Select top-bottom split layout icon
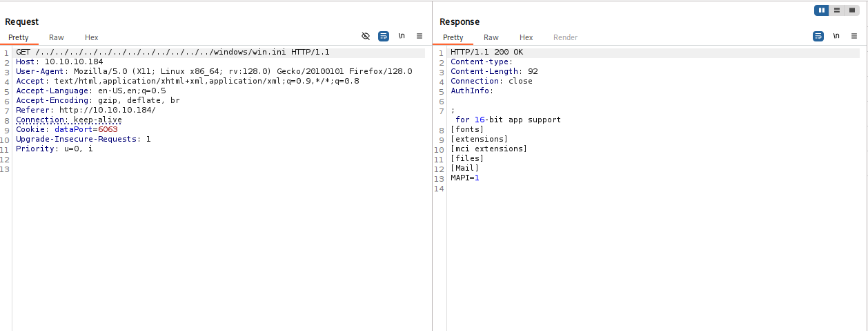This screenshot has height=331, width=868. (837, 10)
